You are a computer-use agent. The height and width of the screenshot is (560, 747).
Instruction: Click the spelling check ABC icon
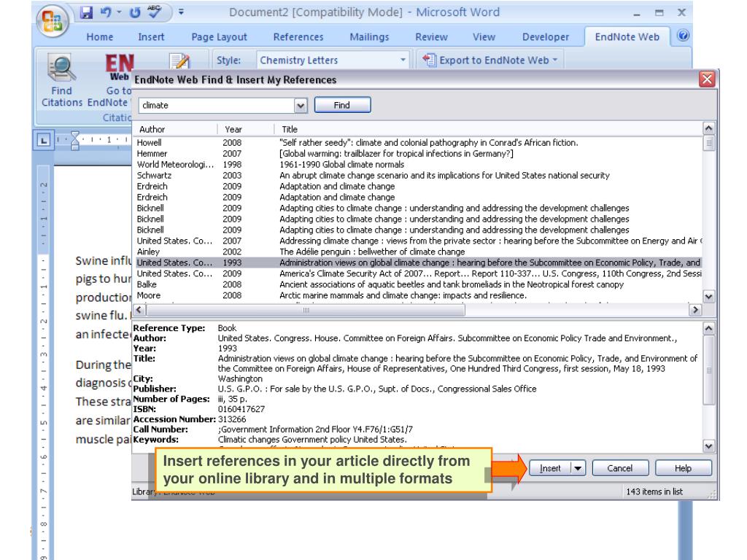tap(153, 13)
